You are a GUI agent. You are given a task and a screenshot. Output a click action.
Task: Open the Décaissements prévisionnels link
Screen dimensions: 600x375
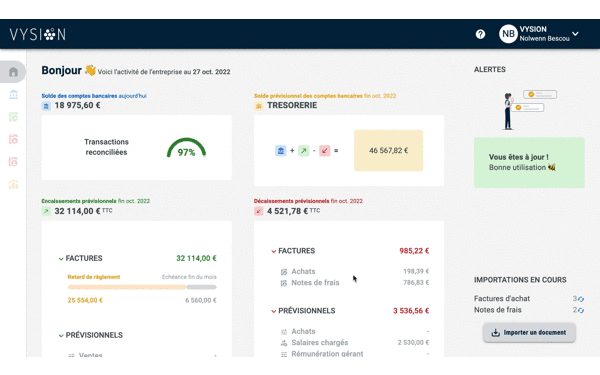(308, 201)
